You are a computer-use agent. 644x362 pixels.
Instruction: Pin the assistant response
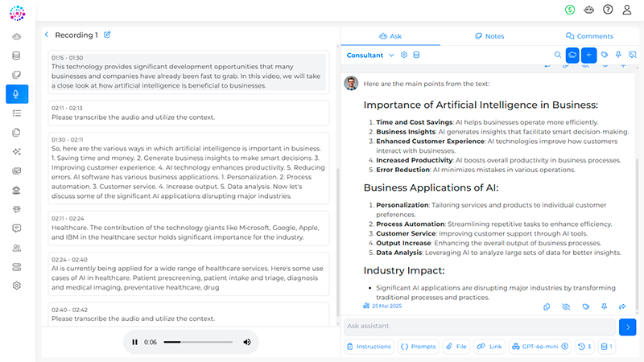605,306
